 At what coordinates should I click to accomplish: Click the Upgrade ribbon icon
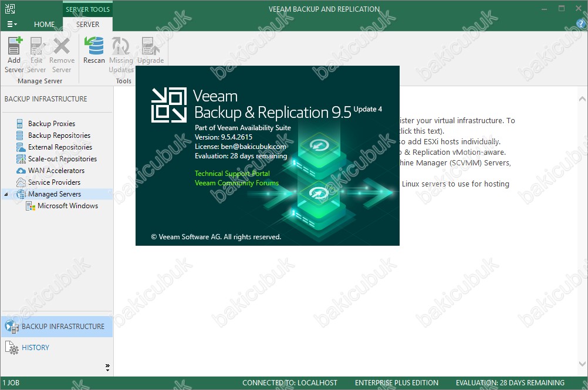point(150,47)
